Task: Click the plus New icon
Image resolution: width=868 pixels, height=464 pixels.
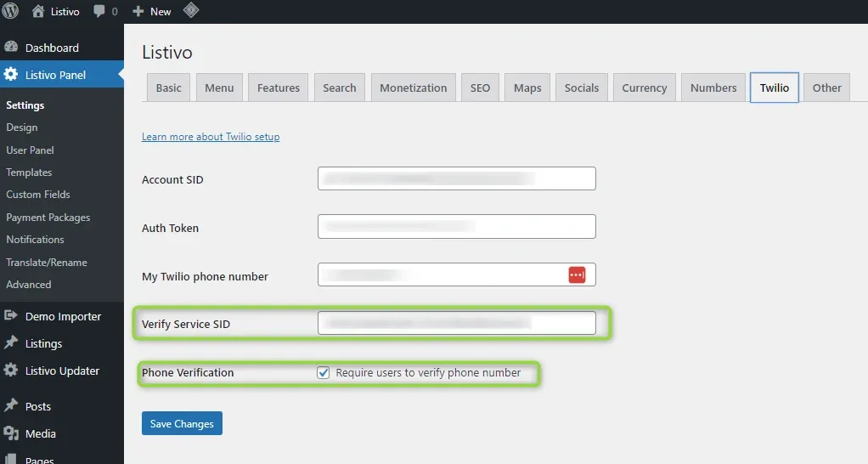Action: [138, 12]
